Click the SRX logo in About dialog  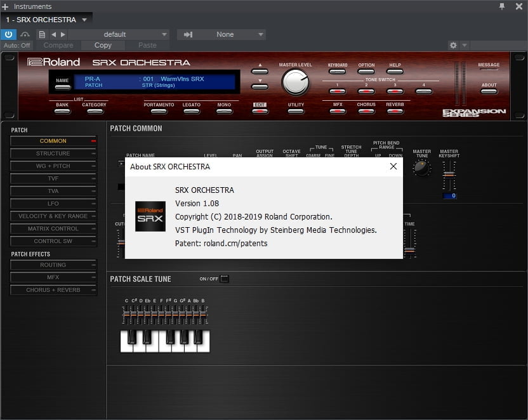tap(150, 216)
